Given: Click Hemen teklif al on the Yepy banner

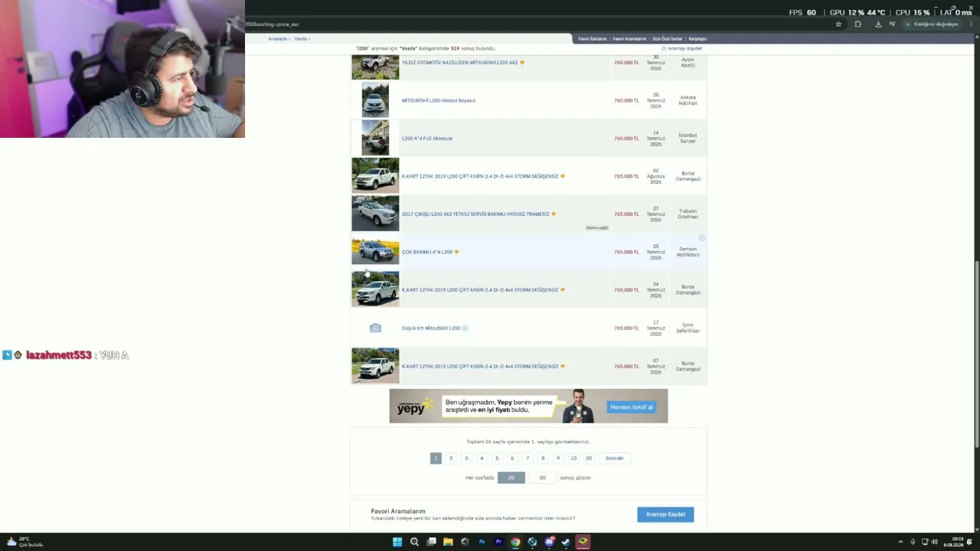Looking at the screenshot, I should (x=632, y=407).
